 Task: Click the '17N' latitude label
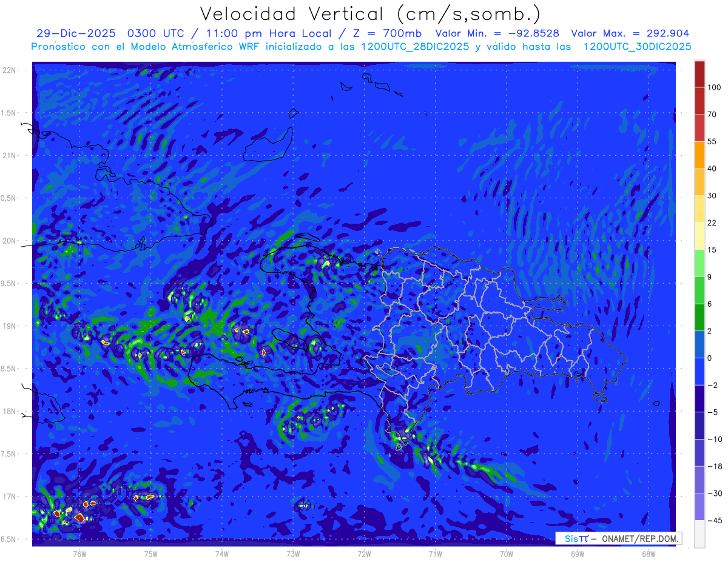click(x=9, y=497)
